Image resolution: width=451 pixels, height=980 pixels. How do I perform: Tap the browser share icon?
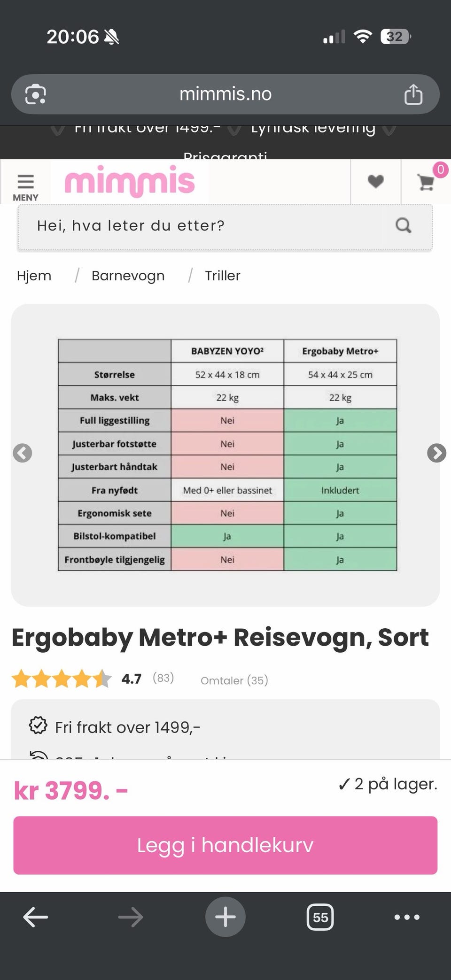coord(413,94)
